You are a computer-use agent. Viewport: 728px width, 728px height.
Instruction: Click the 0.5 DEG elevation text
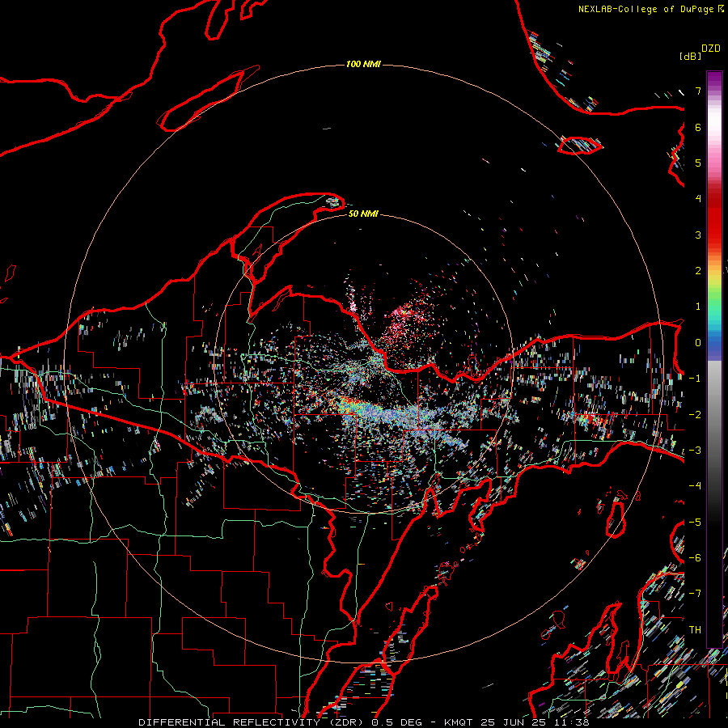click(x=396, y=722)
